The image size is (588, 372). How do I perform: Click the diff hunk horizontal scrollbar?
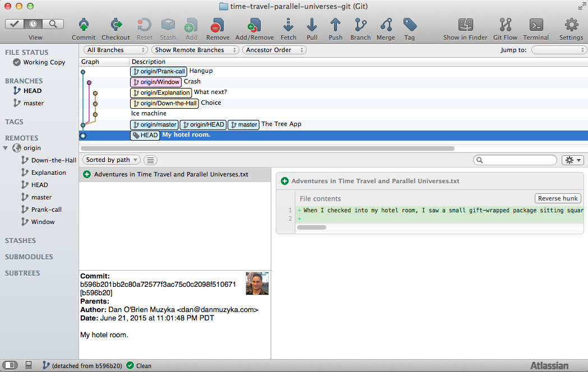311,227
